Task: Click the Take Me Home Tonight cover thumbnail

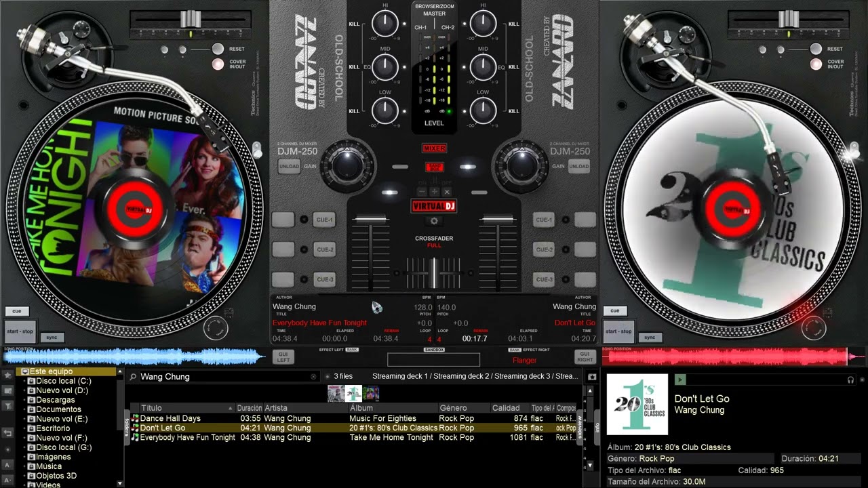Action: click(x=371, y=393)
